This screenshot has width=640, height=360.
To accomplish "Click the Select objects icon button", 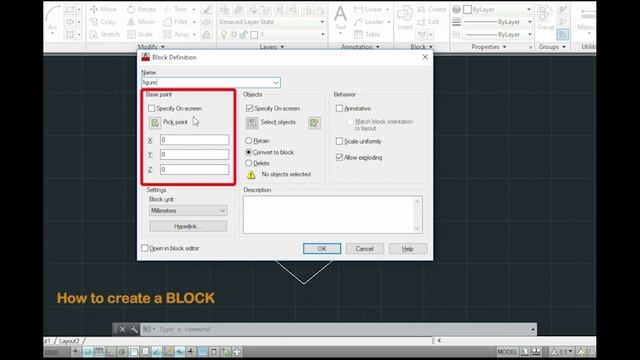I will [252, 122].
